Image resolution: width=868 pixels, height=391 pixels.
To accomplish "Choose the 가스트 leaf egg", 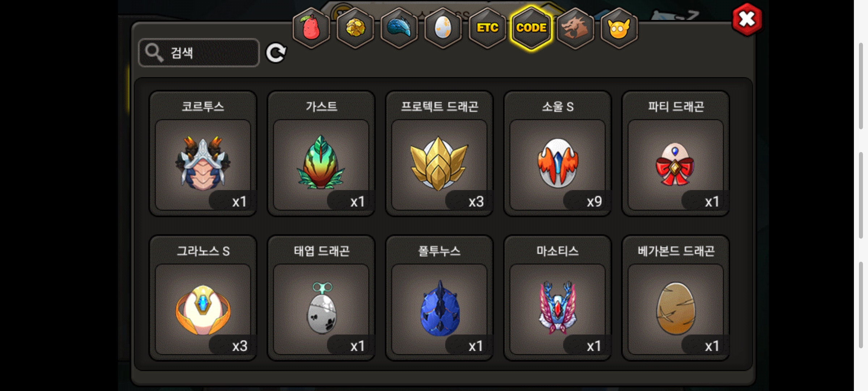I will [321, 154].
